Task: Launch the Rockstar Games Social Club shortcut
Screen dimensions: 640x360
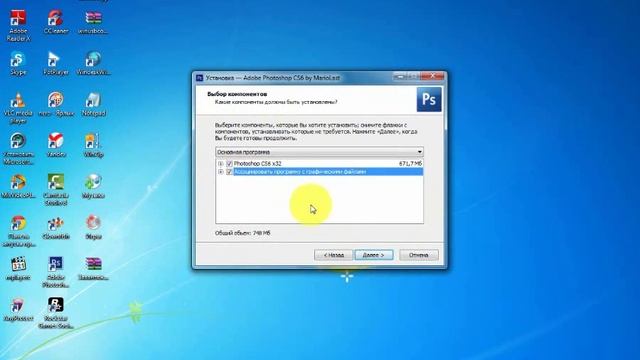Action: [x=56, y=313]
